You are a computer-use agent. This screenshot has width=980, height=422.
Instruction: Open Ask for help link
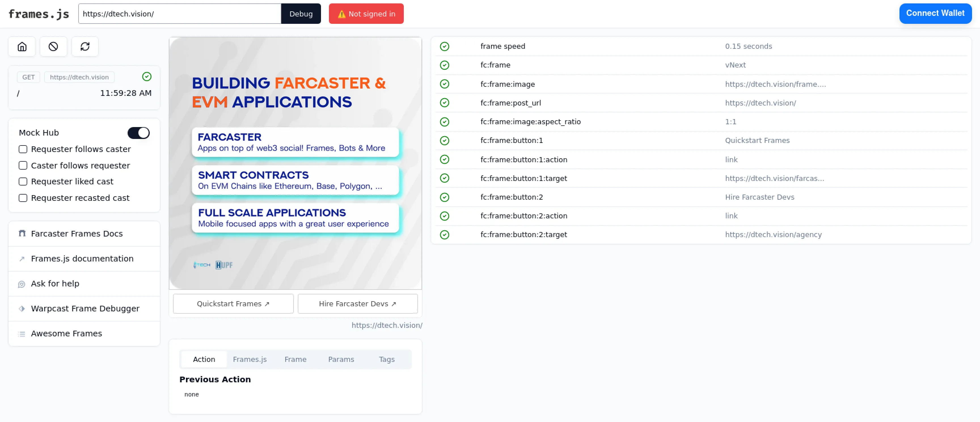(84, 284)
